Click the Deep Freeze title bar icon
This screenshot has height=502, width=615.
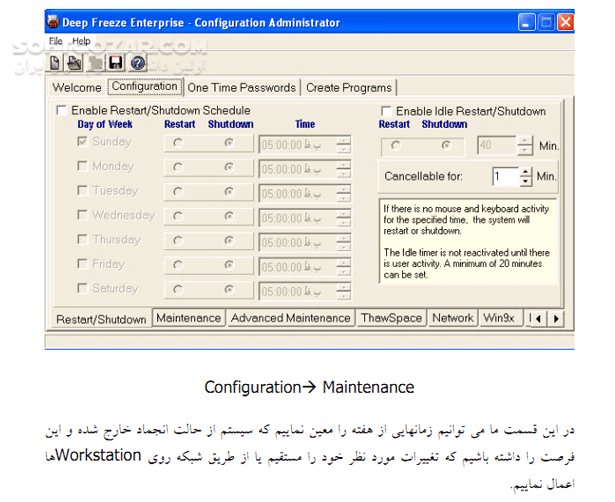[56, 21]
